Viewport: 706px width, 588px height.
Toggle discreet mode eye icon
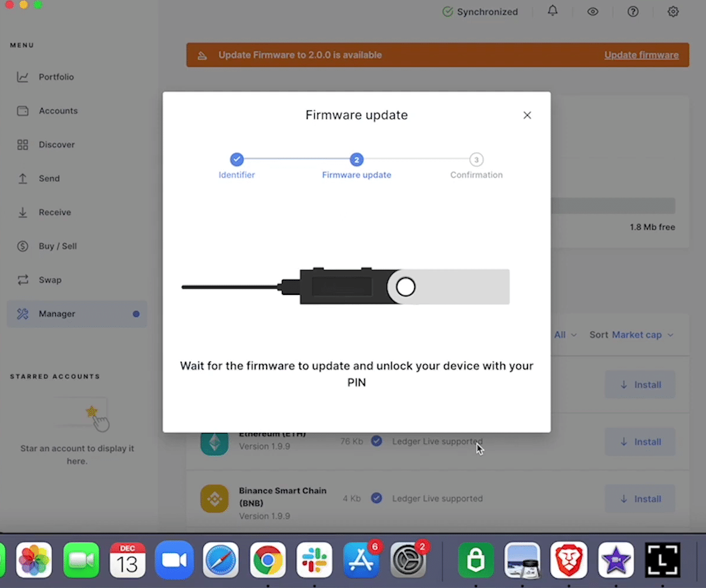pos(593,12)
